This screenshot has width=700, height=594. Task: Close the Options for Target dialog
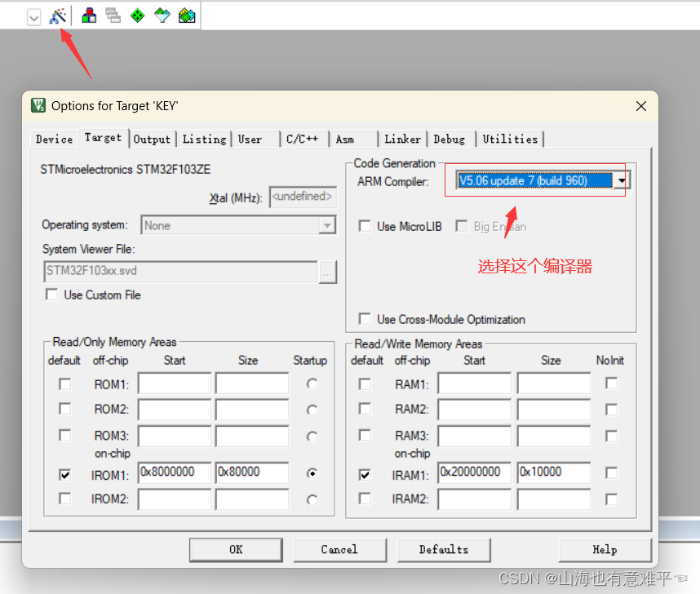pyautogui.click(x=641, y=106)
